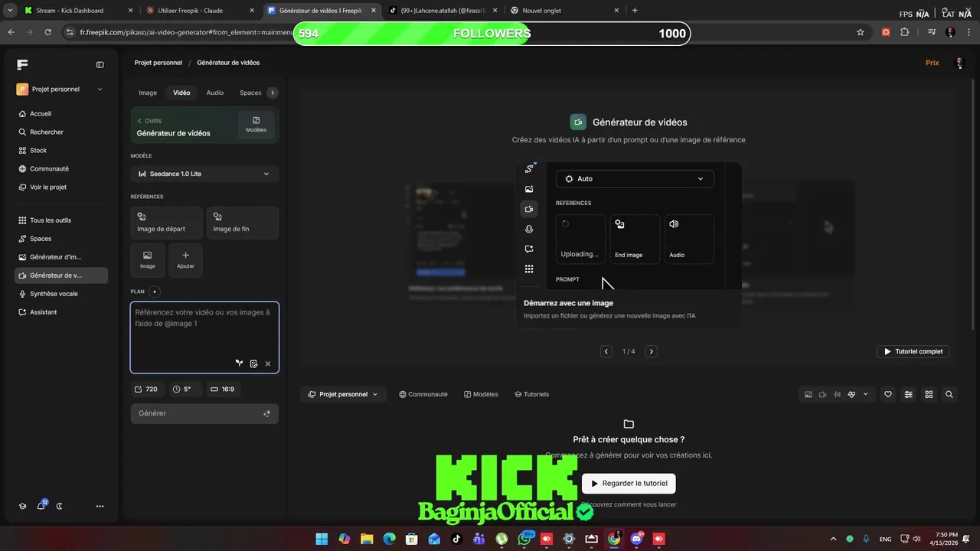Add an Image reference tile
Screen dimensions: 980x551
click(148, 260)
